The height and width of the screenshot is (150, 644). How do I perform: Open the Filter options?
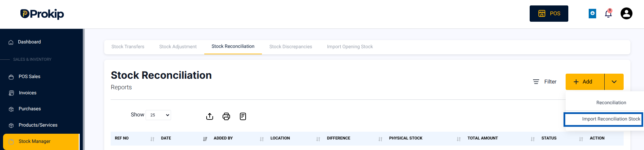click(545, 82)
